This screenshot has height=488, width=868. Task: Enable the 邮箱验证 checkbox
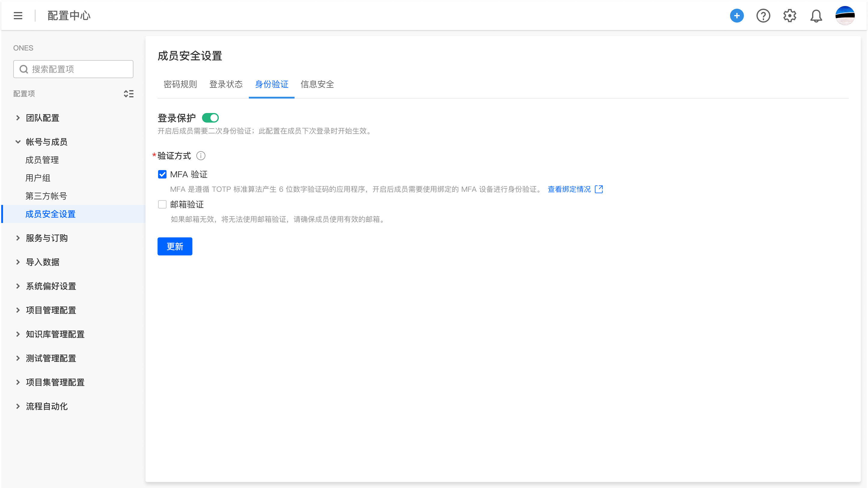click(x=162, y=204)
